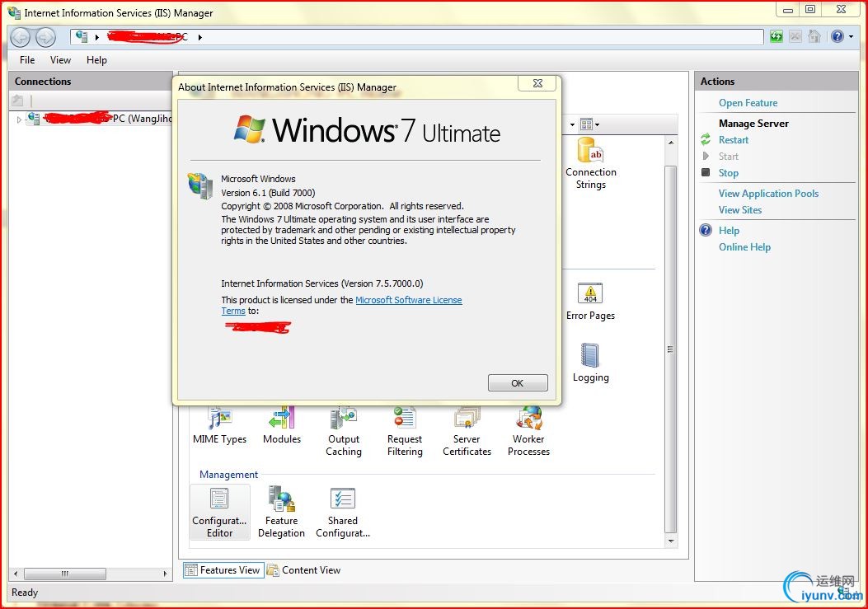Screen dimensions: 868x609
Task: Click the Help icon in the Actions pane
Action: coord(706,230)
